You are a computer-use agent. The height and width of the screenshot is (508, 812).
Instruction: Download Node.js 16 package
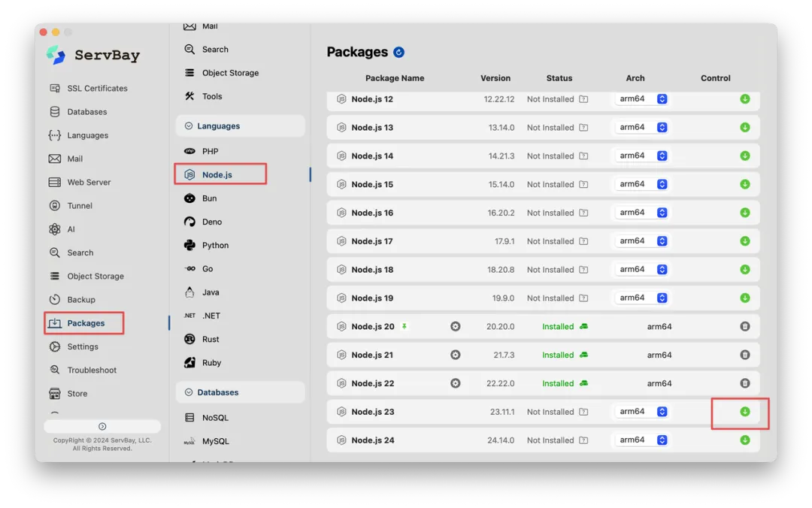(x=744, y=213)
